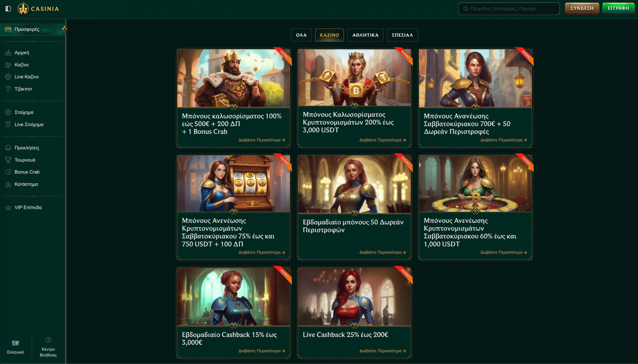Image resolution: width=638 pixels, height=364 pixels.
Task: Click the Bonus Crab icon
Action: (x=8, y=172)
